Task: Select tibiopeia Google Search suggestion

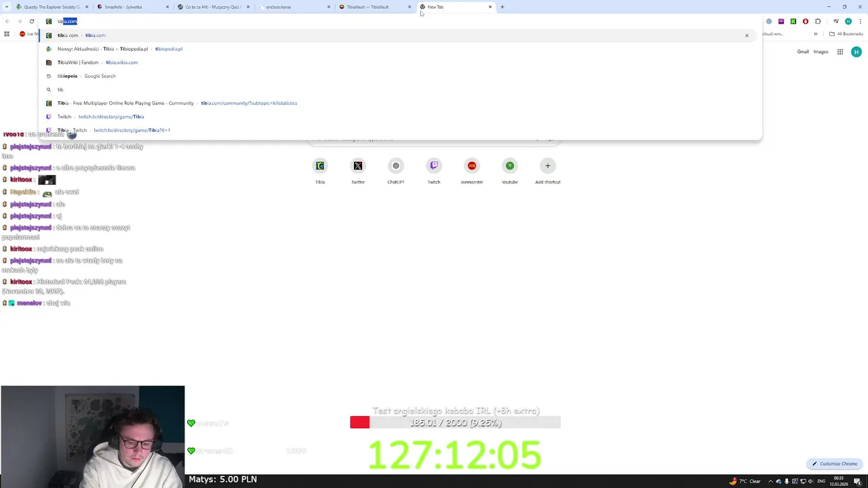Action: pos(399,76)
